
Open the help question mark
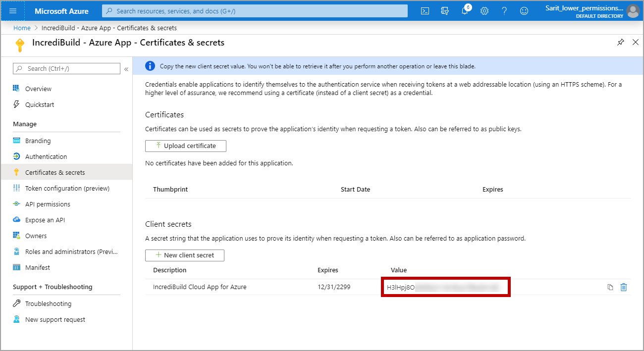click(504, 11)
